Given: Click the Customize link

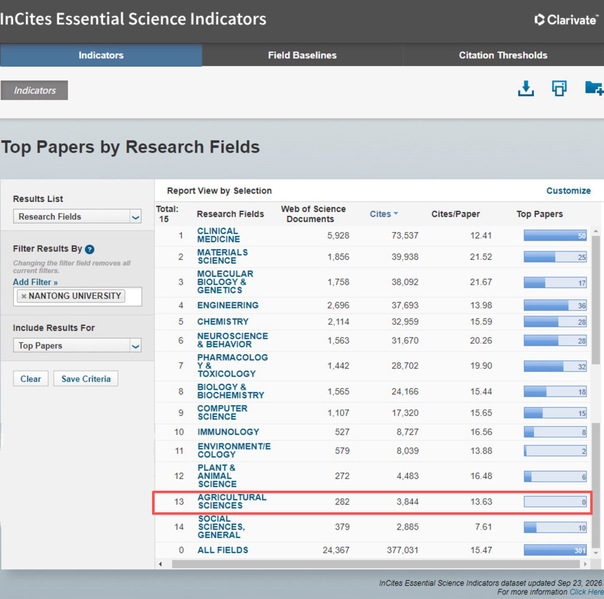Looking at the screenshot, I should [568, 191].
